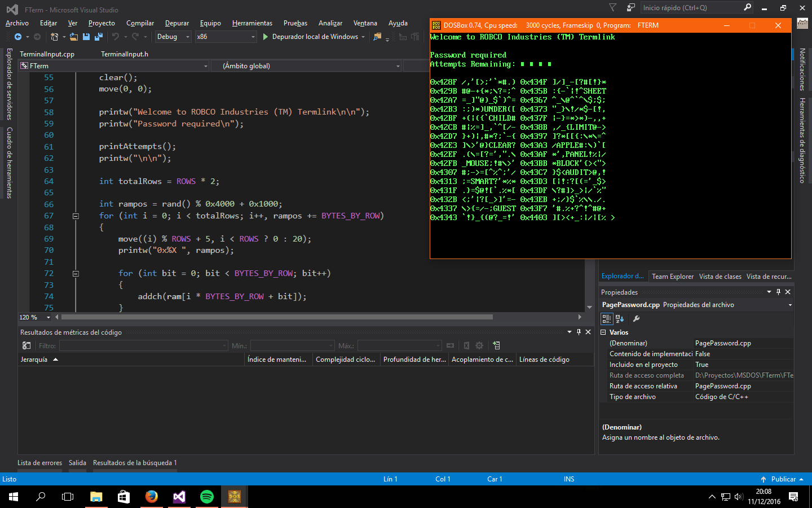Switch to the Vista de clases tab

(720, 277)
